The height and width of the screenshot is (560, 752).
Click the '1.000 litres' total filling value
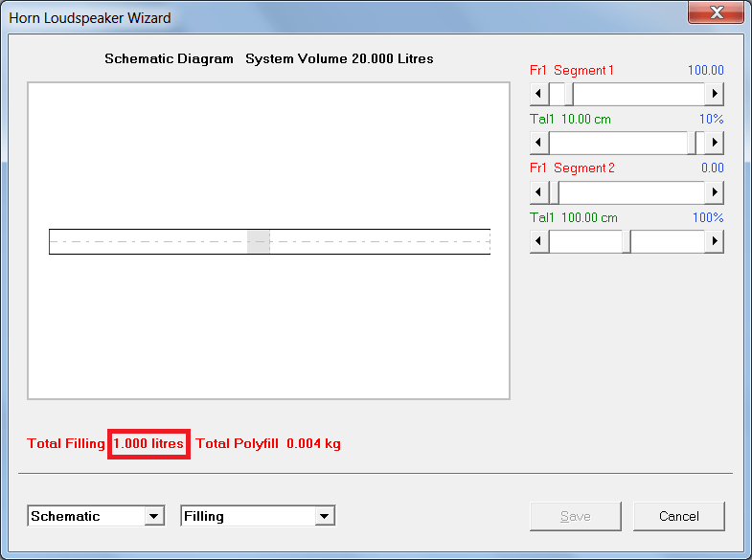pyautogui.click(x=148, y=443)
